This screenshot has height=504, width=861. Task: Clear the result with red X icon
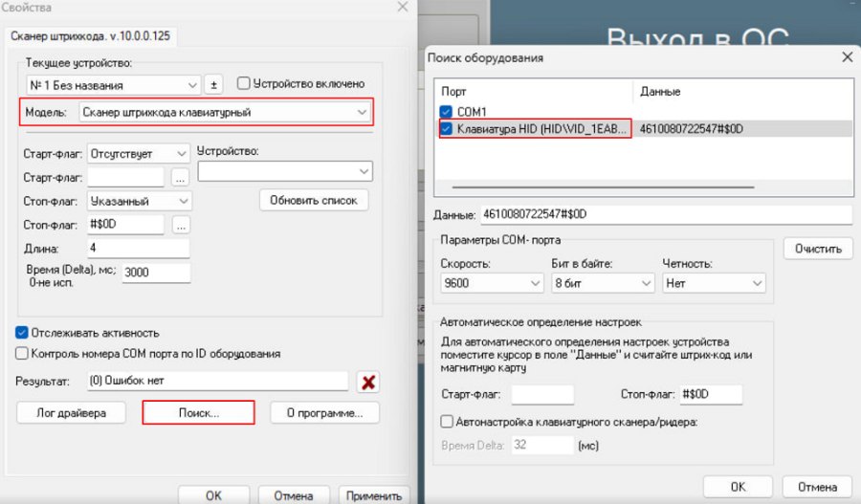pyautogui.click(x=368, y=382)
